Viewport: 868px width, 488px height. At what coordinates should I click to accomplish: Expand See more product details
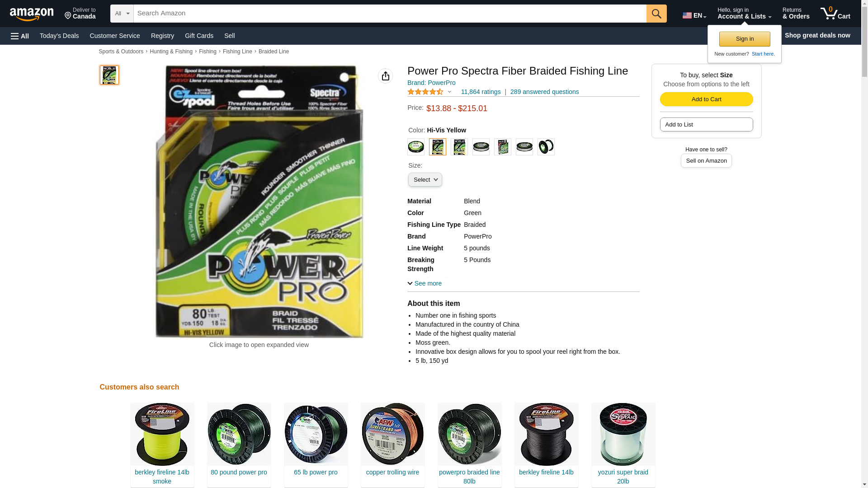point(425,283)
